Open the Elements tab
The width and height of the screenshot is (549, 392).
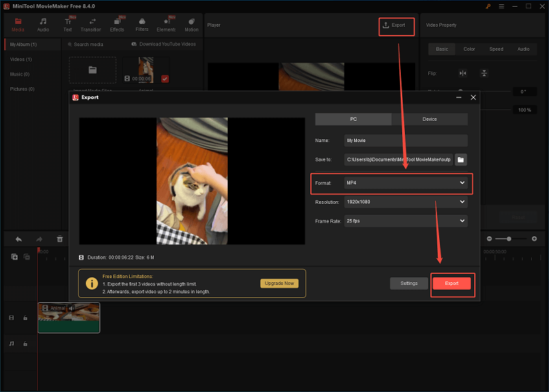click(166, 25)
